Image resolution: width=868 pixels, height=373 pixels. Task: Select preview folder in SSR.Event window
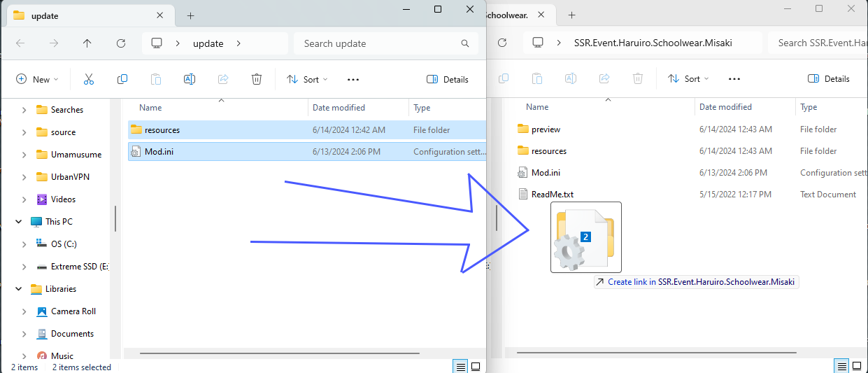(546, 129)
